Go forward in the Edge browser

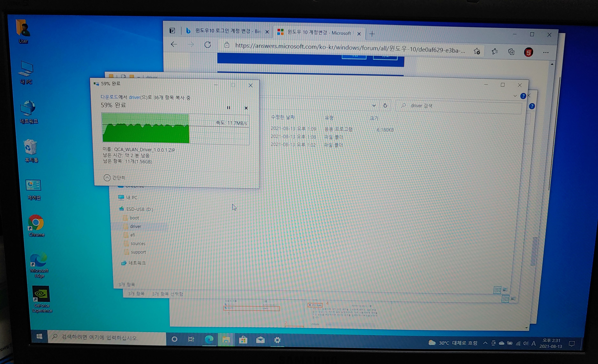pos(191,45)
